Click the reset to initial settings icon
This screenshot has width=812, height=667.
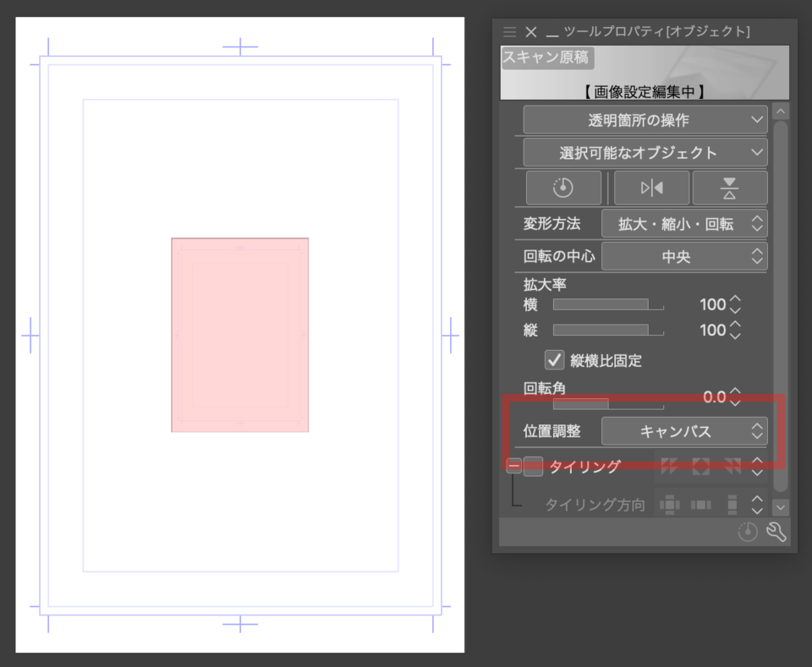pos(747,532)
